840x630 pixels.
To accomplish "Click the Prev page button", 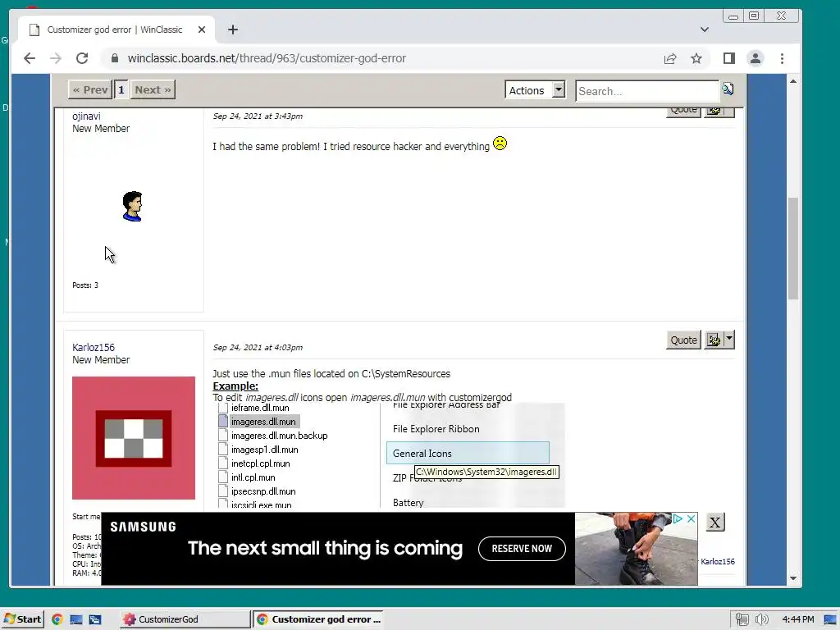I will (x=90, y=90).
